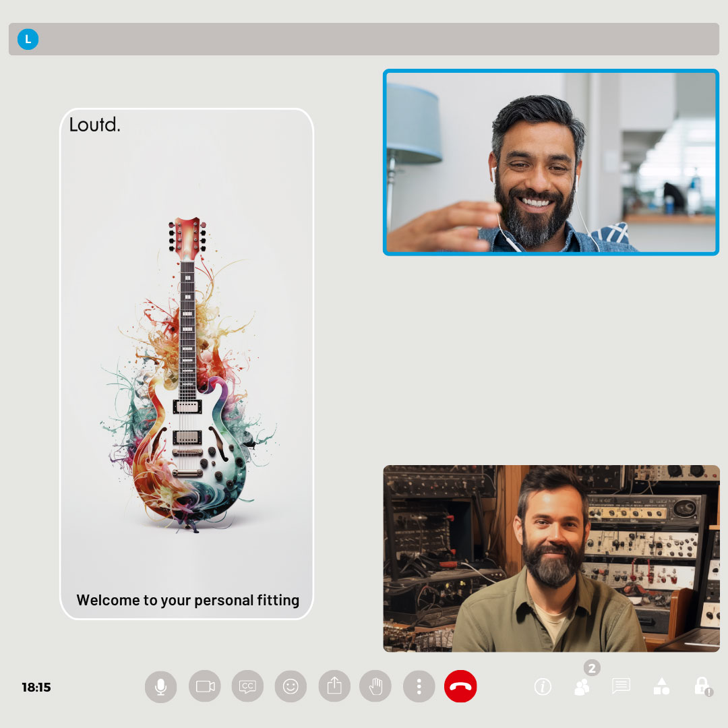Click the gray top title bar

click(364, 39)
